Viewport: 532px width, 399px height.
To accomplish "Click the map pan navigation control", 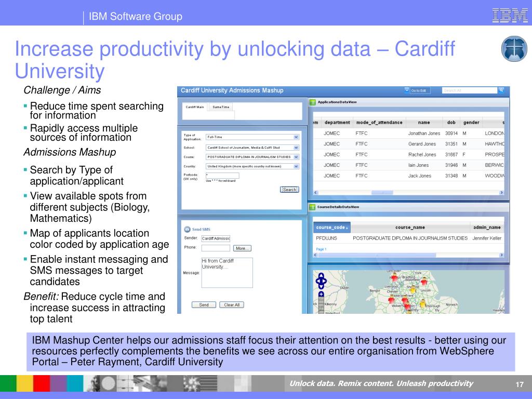I will coord(321,281).
